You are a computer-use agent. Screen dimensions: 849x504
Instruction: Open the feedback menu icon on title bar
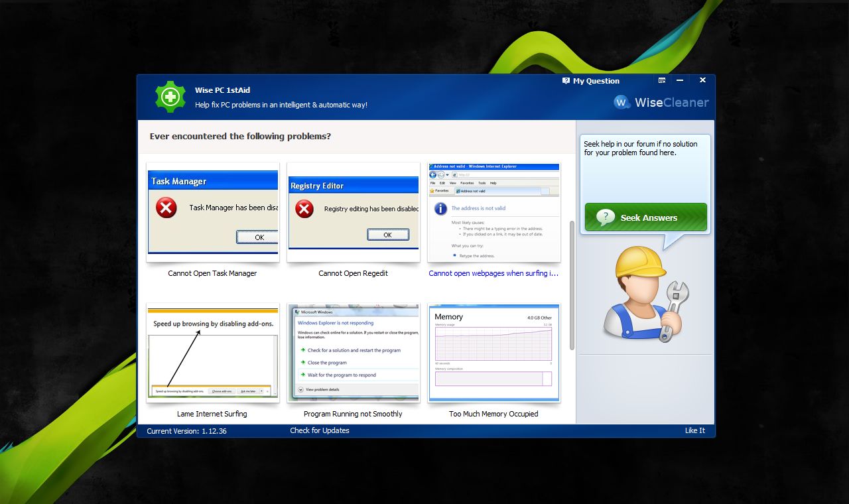click(661, 80)
